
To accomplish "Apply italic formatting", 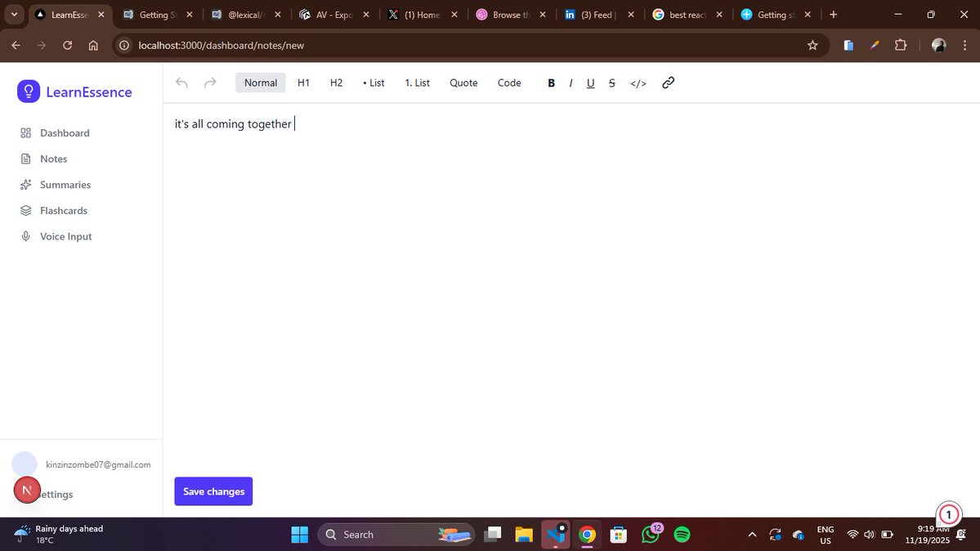I will click(571, 83).
